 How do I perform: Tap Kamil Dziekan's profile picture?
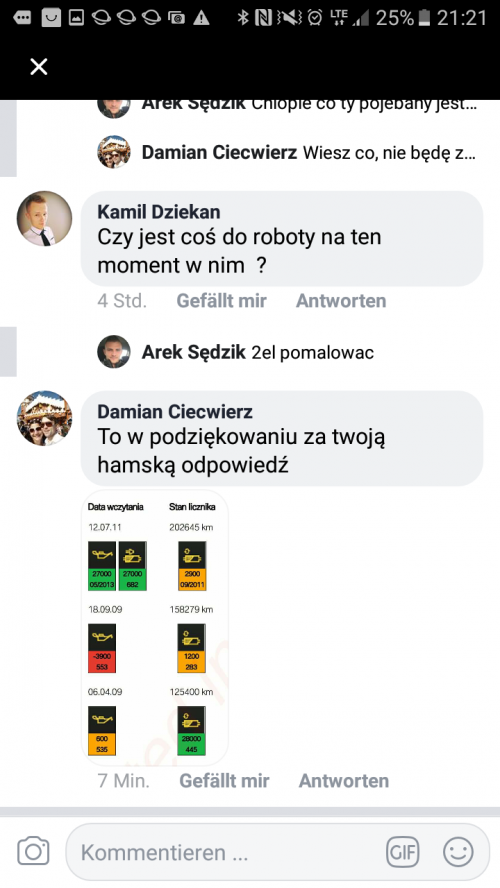[45, 219]
